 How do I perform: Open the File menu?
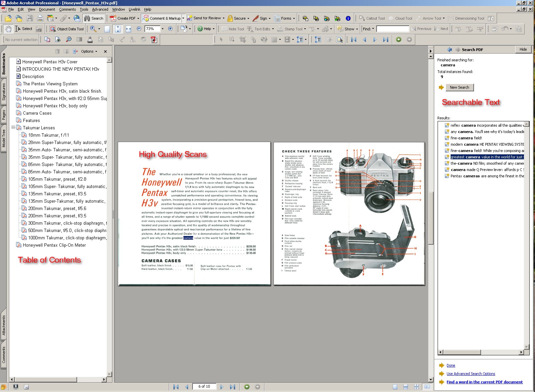(11, 9)
